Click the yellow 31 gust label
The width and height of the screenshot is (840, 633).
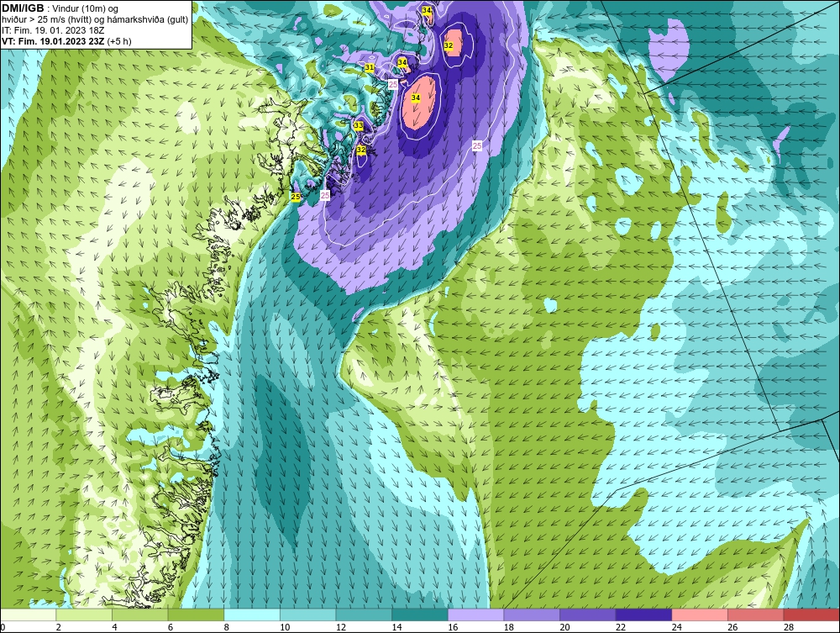click(370, 67)
